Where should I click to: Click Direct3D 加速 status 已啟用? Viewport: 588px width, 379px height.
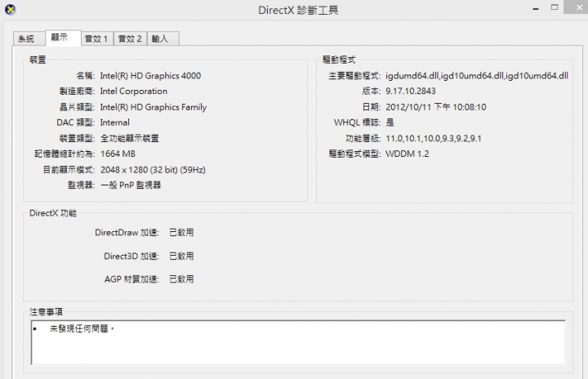click(181, 256)
